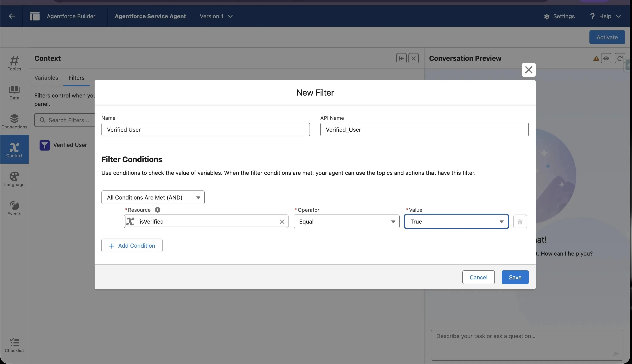Open the Checklist panel icon
632x364 pixels.
point(14,345)
